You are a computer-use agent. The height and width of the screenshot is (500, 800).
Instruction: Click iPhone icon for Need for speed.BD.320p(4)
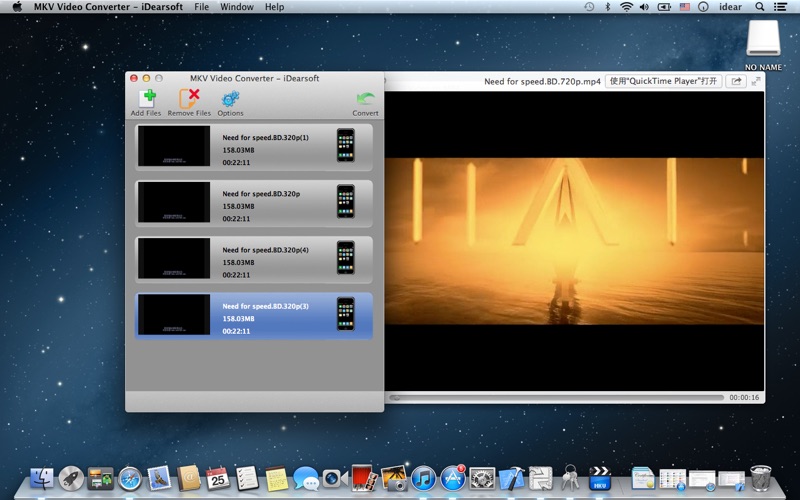[x=345, y=258]
